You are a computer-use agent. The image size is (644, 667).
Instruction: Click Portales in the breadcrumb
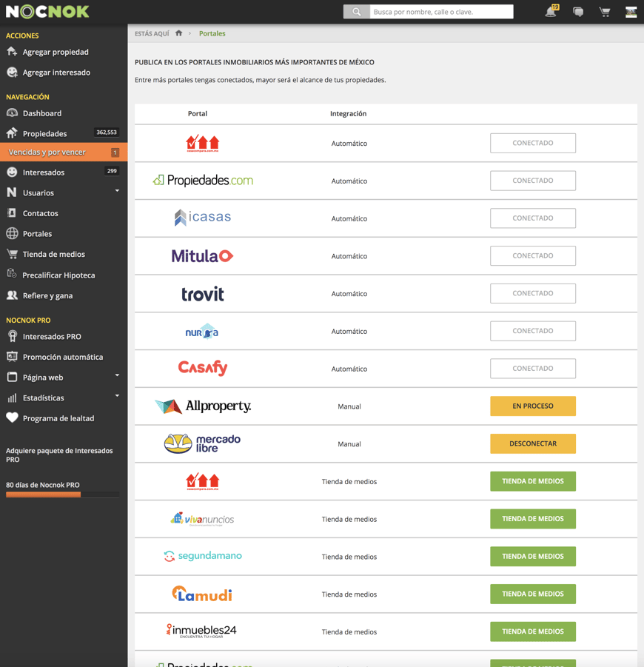tap(212, 33)
